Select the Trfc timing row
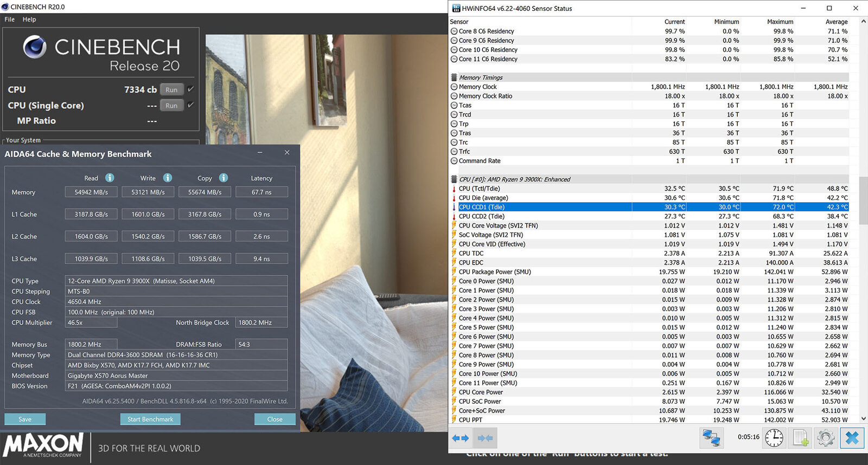Image resolution: width=868 pixels, height=465 pixels. [649, 152]
